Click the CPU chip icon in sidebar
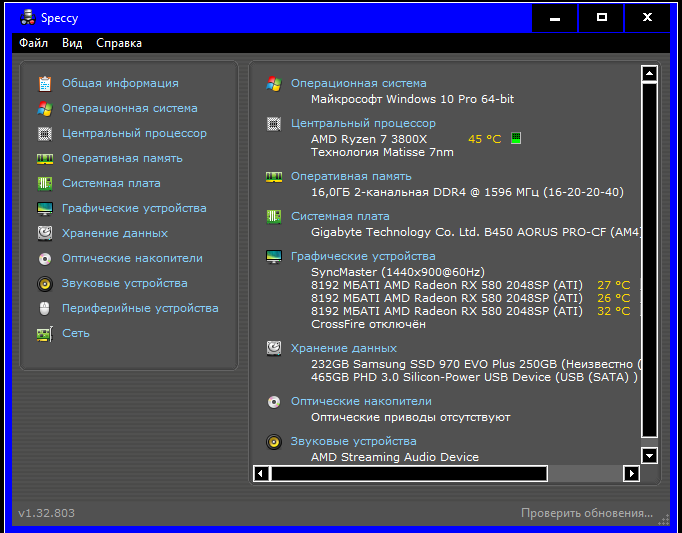This screenshot has width=682, height=533. [x=45, y=134]
